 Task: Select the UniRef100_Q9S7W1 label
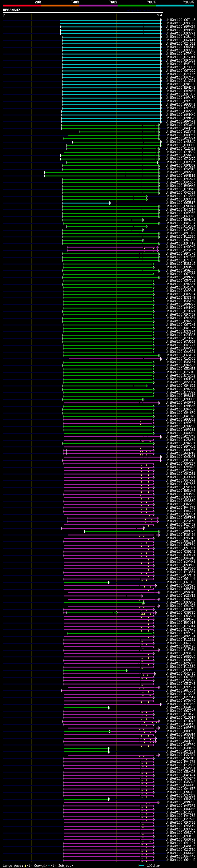click(180, 33)
